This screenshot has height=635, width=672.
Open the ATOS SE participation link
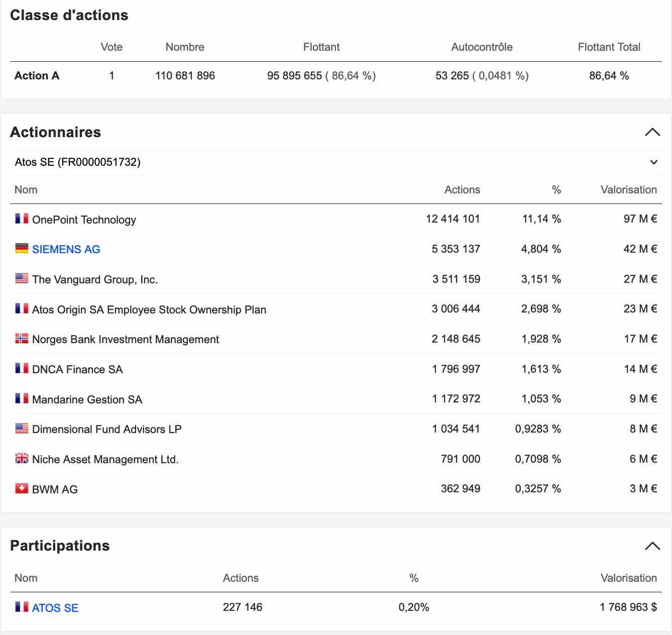click(55, 608)
